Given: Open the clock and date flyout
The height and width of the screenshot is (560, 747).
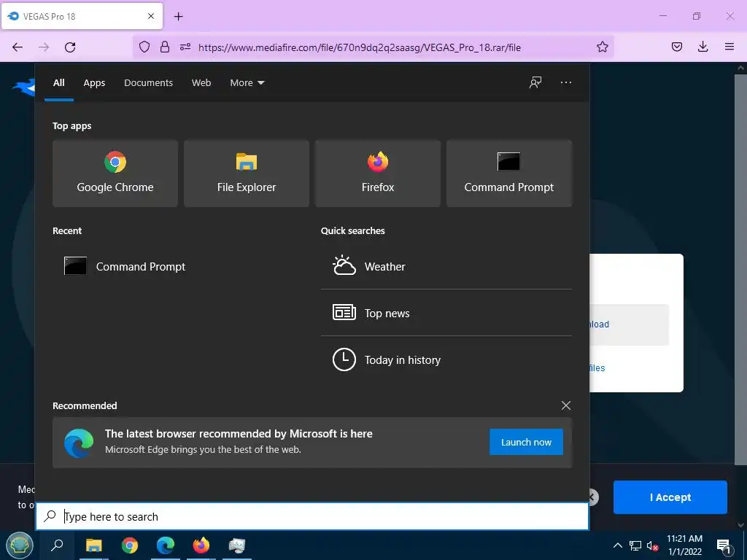Looking at the screenshot, I should click(x=684, y=545).
